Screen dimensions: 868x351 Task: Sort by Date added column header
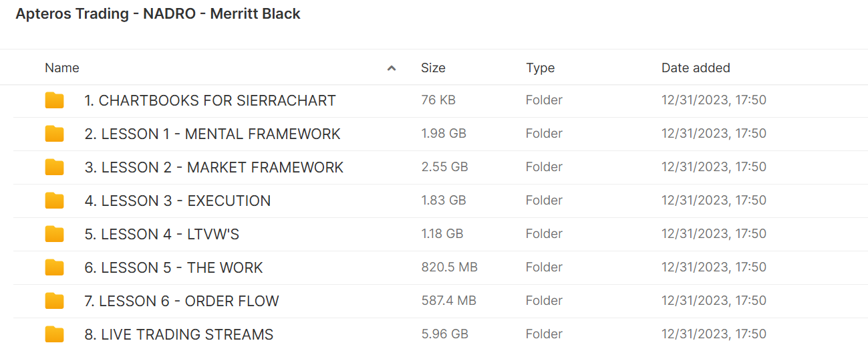[696, 68]
